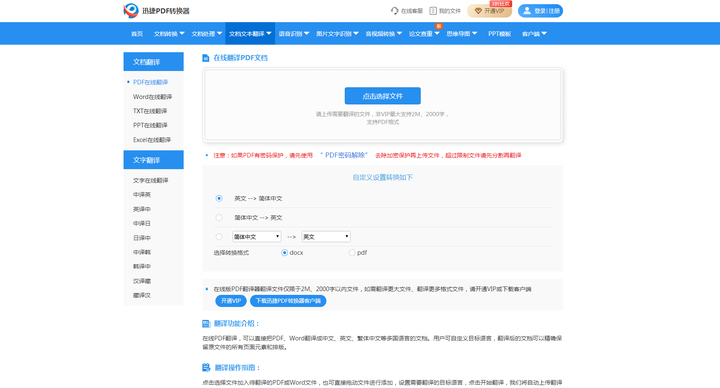Open 日译中 in the sidebar

(142, 238)
